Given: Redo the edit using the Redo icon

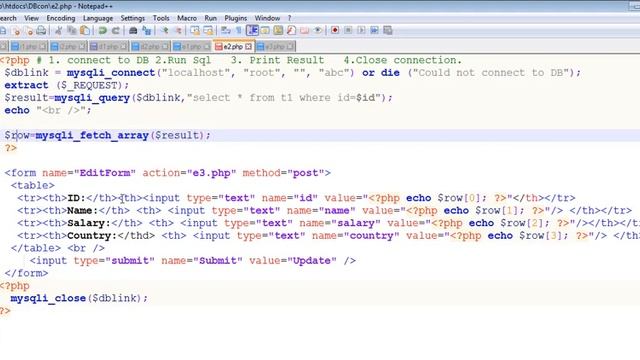Looking at the screenshot, I should tap(116, 31).
